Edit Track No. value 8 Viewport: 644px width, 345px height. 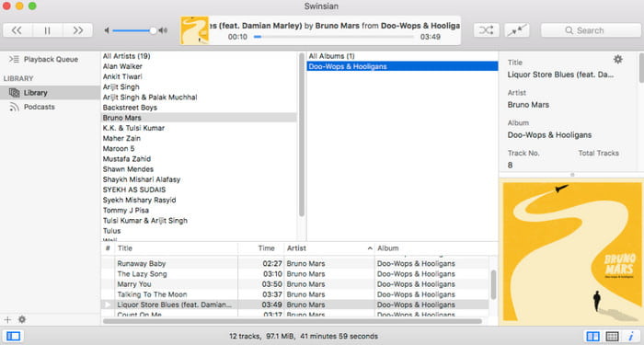point(510,165)
